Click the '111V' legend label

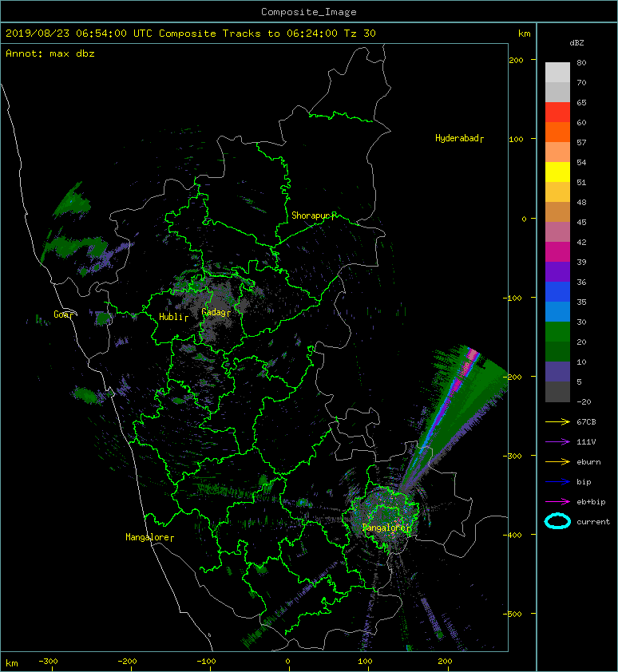point(586,442)
